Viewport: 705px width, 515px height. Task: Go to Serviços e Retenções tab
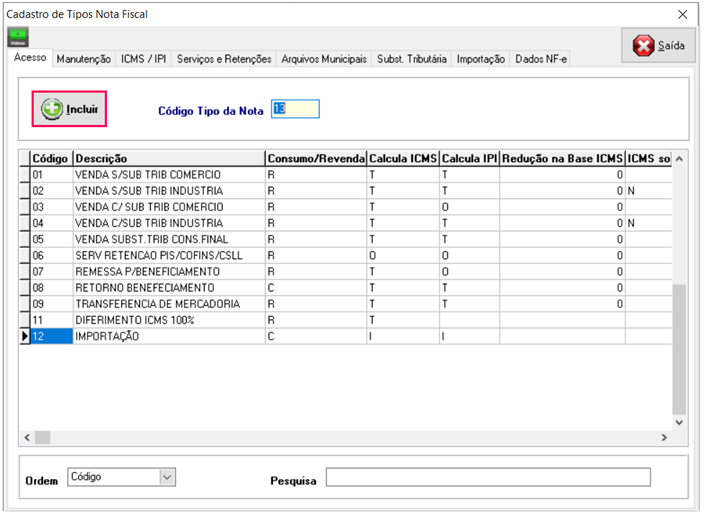[224, 59]
